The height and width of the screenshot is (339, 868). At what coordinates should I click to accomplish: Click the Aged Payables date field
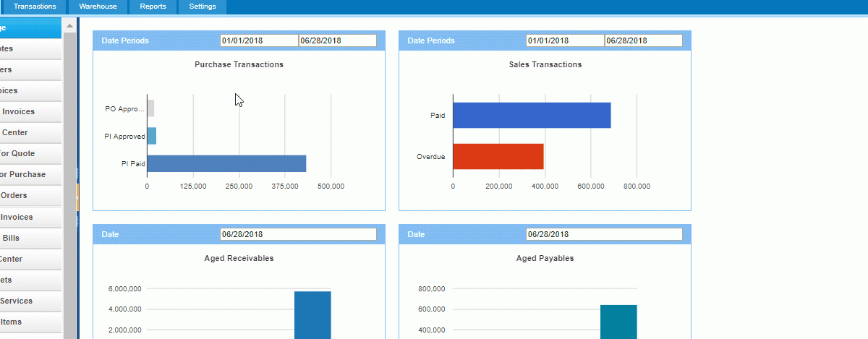(x=605, y=234)
